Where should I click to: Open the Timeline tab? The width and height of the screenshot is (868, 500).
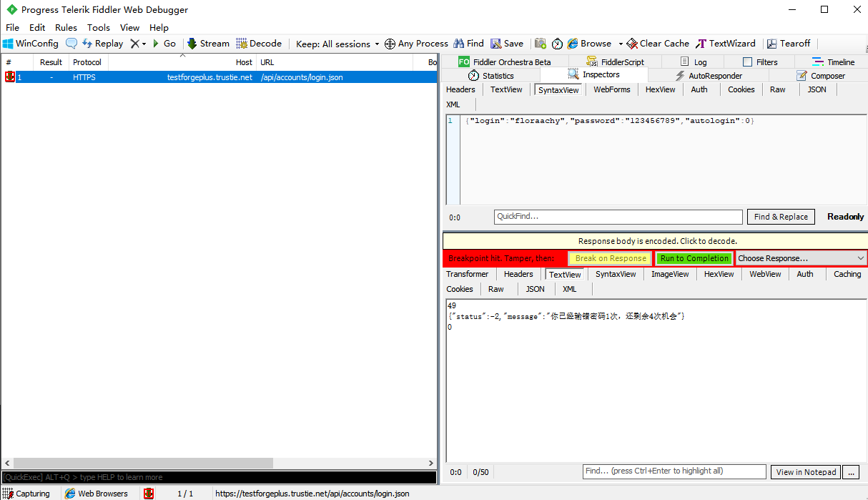coord(834,62)
